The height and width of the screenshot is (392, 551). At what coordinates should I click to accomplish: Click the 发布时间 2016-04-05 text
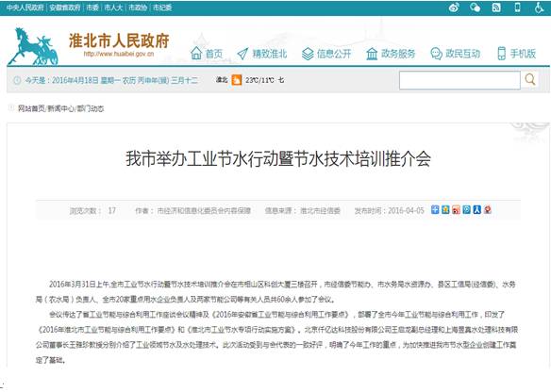pos(389,210)
